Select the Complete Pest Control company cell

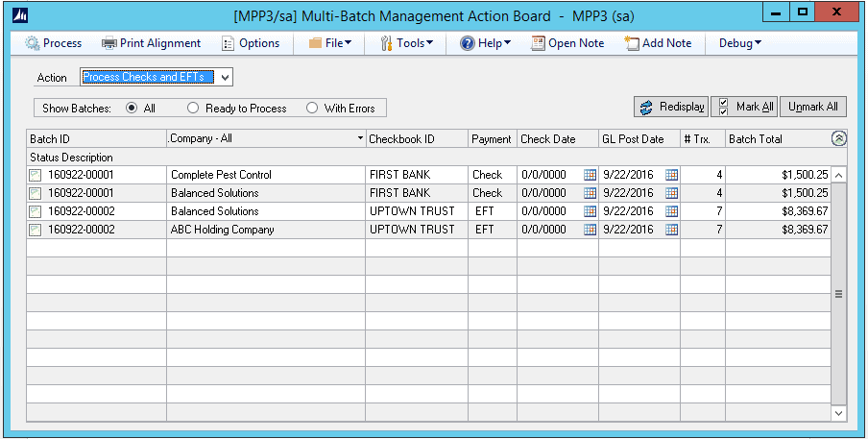[266, 175]
